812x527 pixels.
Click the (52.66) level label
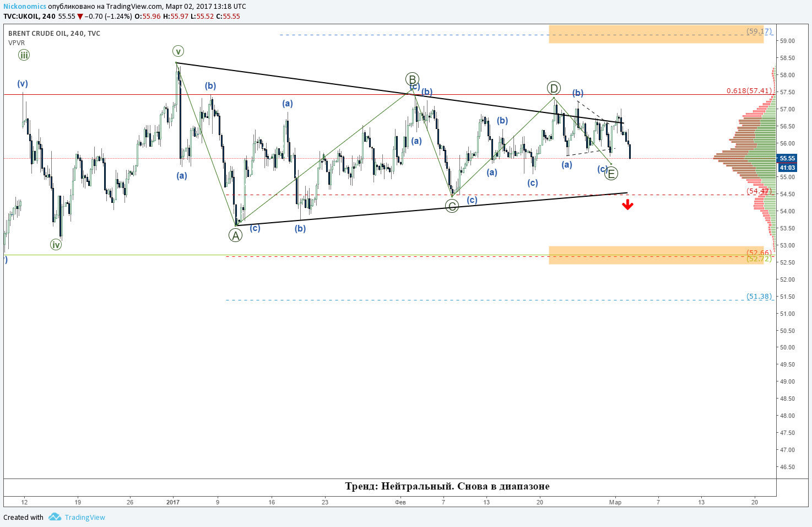(759, 252)
